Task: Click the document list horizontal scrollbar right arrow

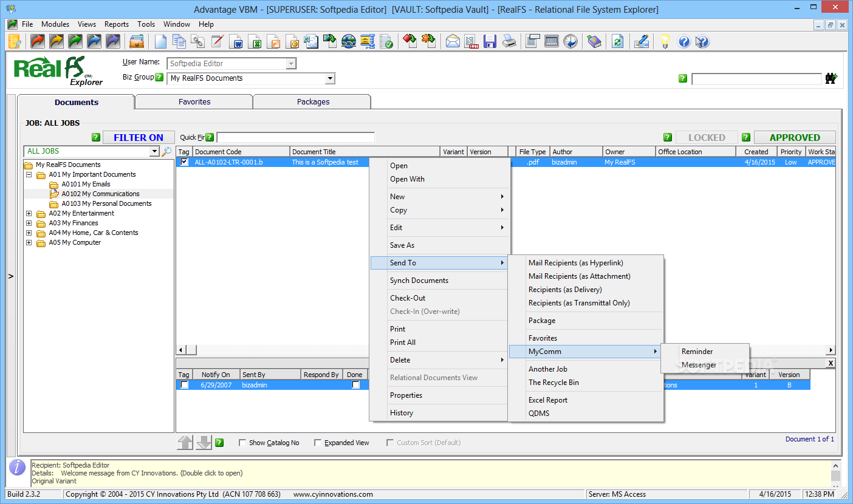Action: (831, 350)
